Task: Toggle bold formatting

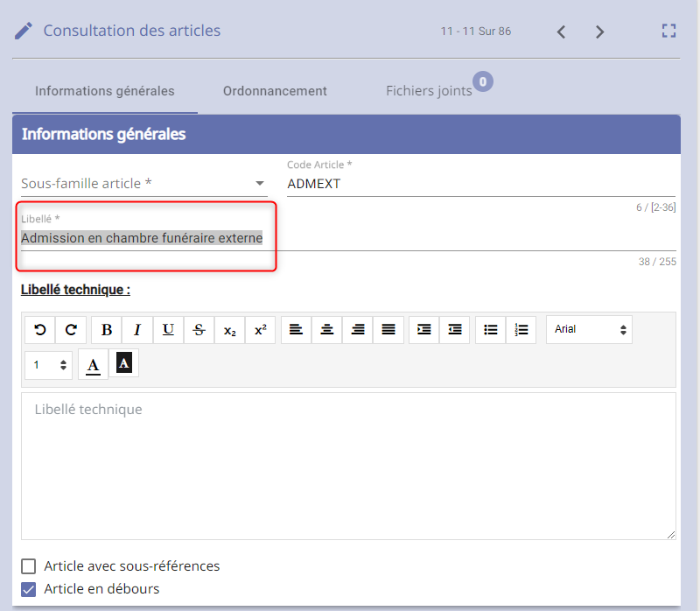Action: tap(107, 330)
